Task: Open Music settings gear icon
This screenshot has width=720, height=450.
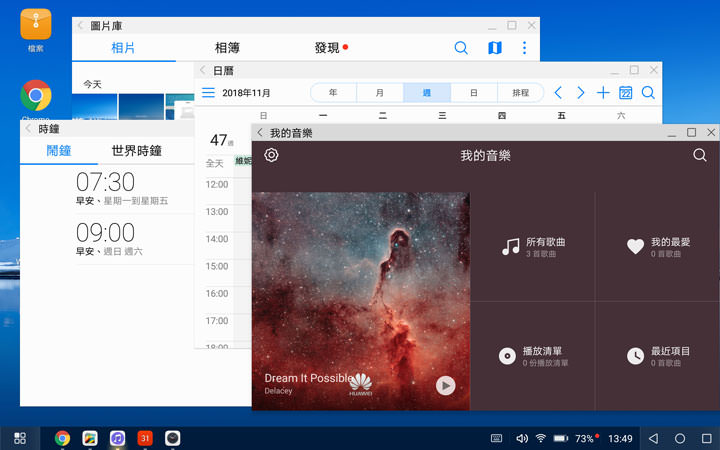Action: (x=271, y=155)
